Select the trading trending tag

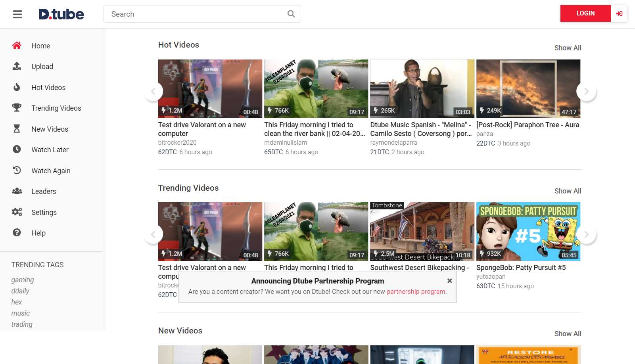coord(22,324)
